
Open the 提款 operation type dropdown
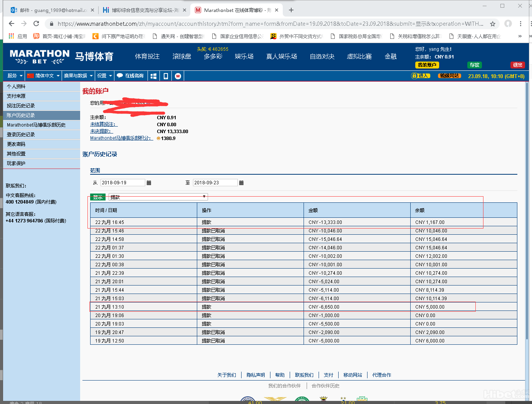tap(158, 197)
